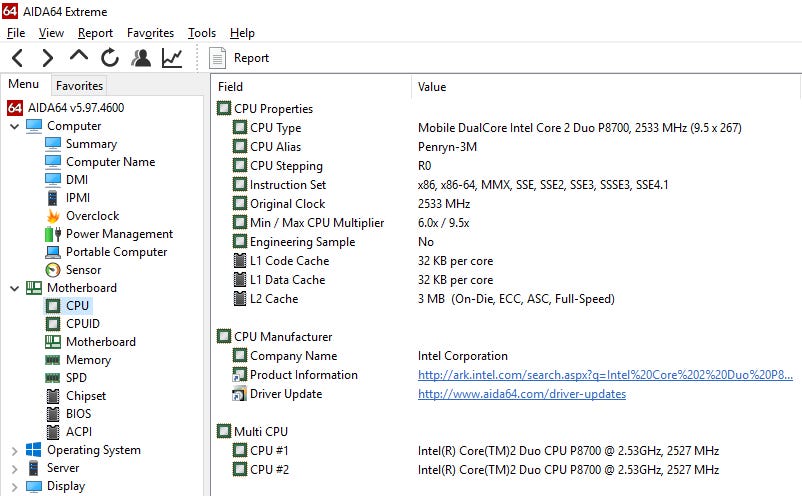Switch to the Favorites tab
This screenshot has width=802, height=496.
[x=79, y=86]
